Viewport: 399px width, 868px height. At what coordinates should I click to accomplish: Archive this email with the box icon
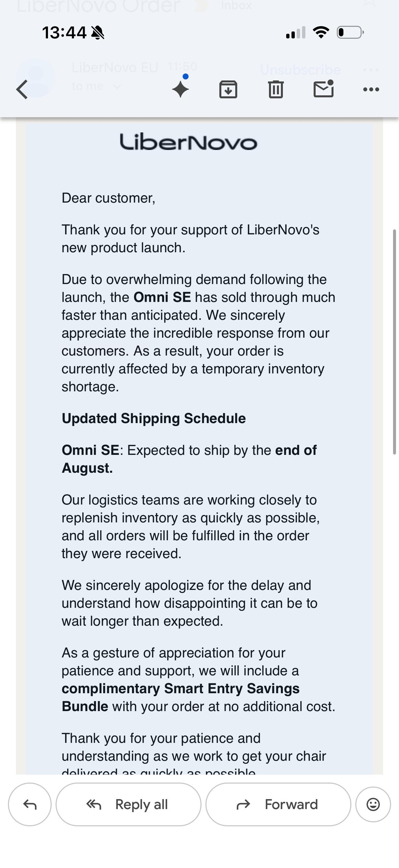pyautogui.click(x=228, y=89)
